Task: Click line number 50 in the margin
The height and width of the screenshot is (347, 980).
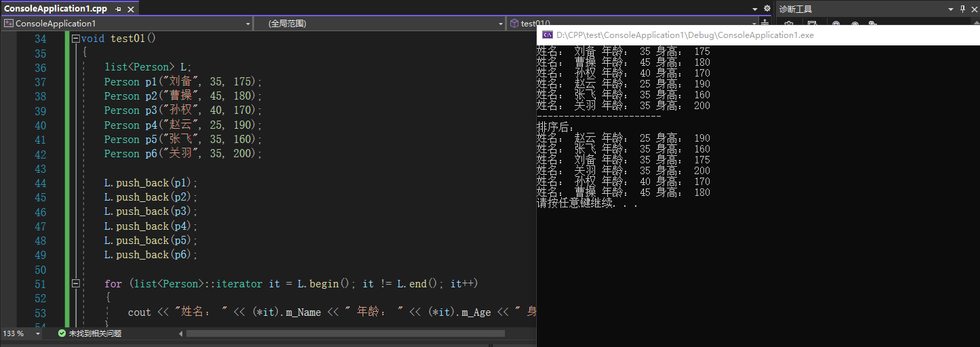Action: [40, 269]
